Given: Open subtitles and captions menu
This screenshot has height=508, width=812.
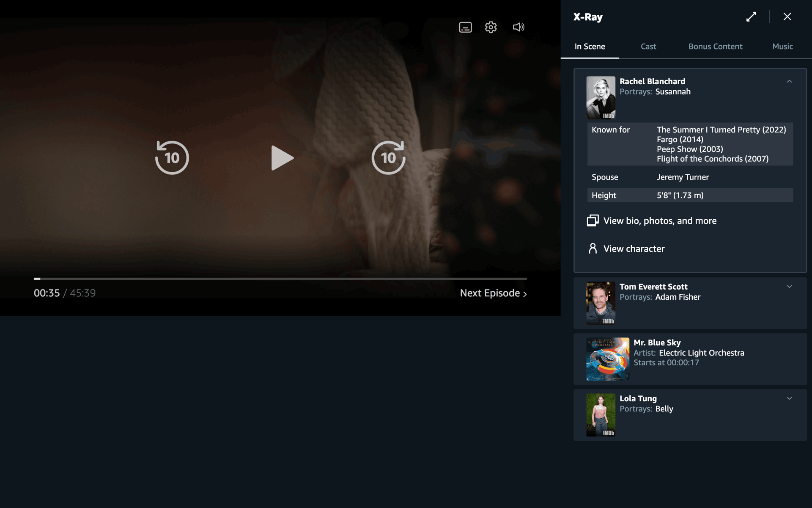Looking at the screenshot, I should point(465,27).
